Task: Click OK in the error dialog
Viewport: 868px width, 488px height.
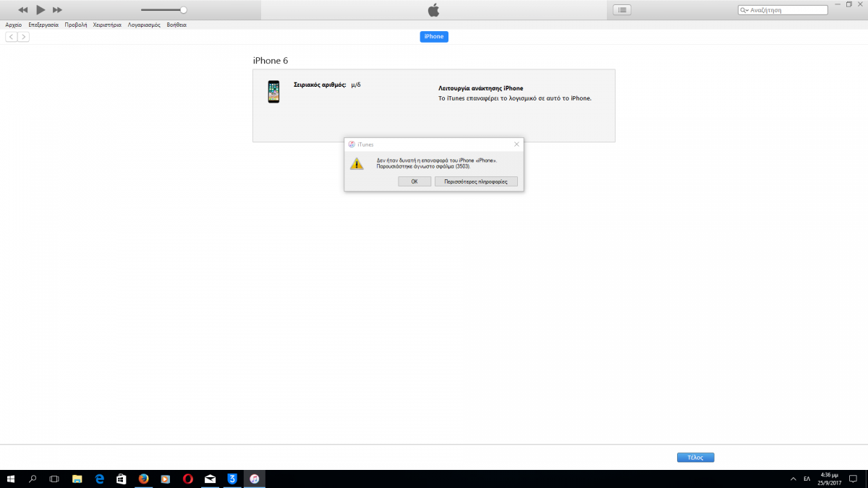Action: (414, 181)
